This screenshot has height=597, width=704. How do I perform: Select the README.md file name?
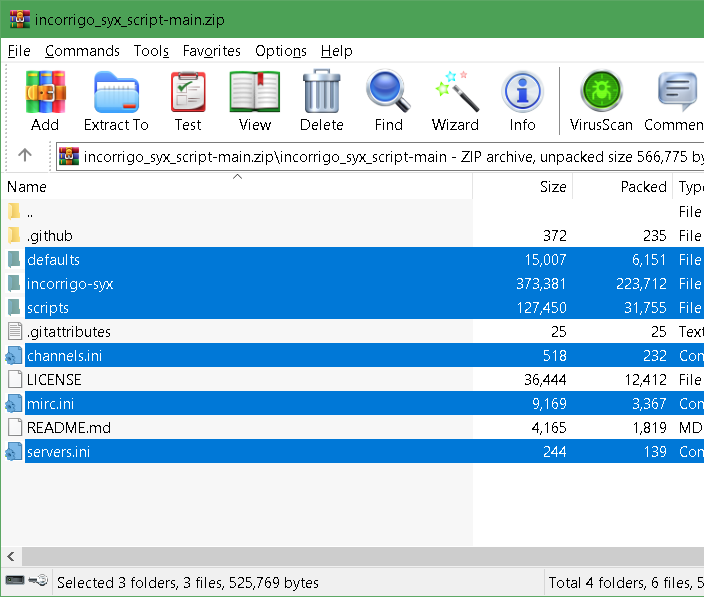[68, 428]
